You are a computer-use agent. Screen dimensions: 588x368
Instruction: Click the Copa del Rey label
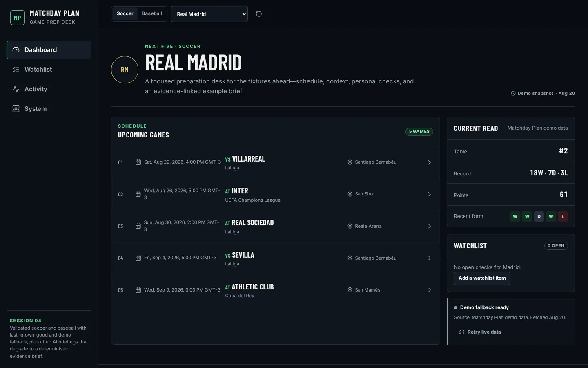click(240, 296)
